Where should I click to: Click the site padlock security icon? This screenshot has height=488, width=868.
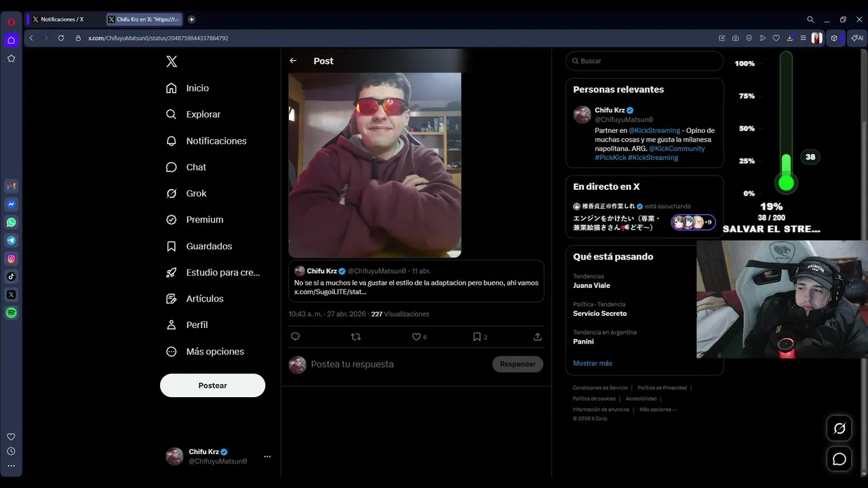tap(78, 38)
